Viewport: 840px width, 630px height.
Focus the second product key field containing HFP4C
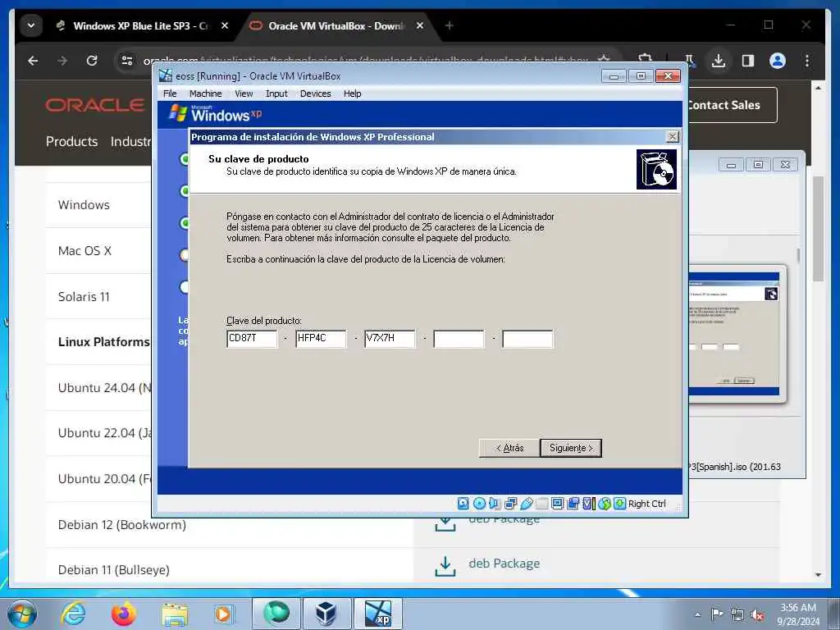point(321,339)
